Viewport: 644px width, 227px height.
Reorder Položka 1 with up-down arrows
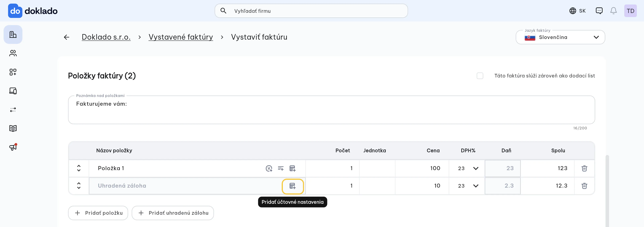click(x=79, y=168)
